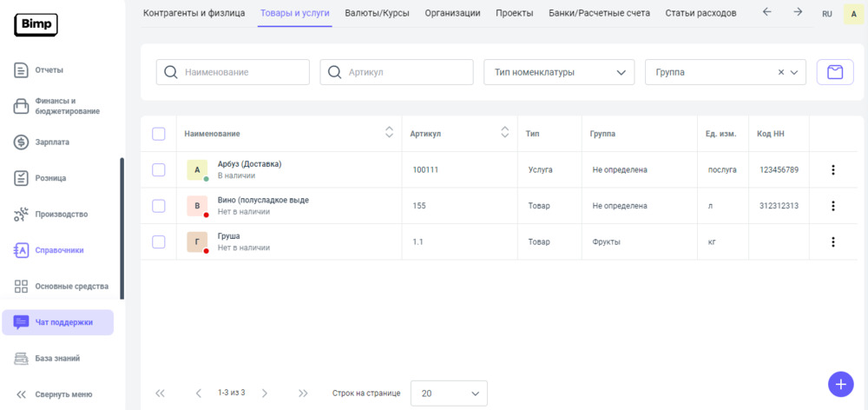Click the round plus add button

pos(840,383)
